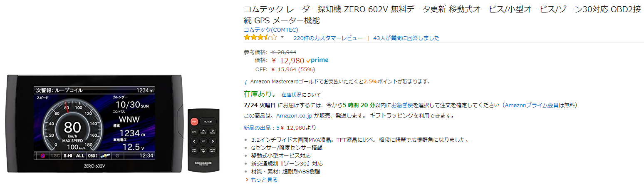Visit the コムテック(COMTEC) brand link
Screen dimensions: 644x188
270,30
